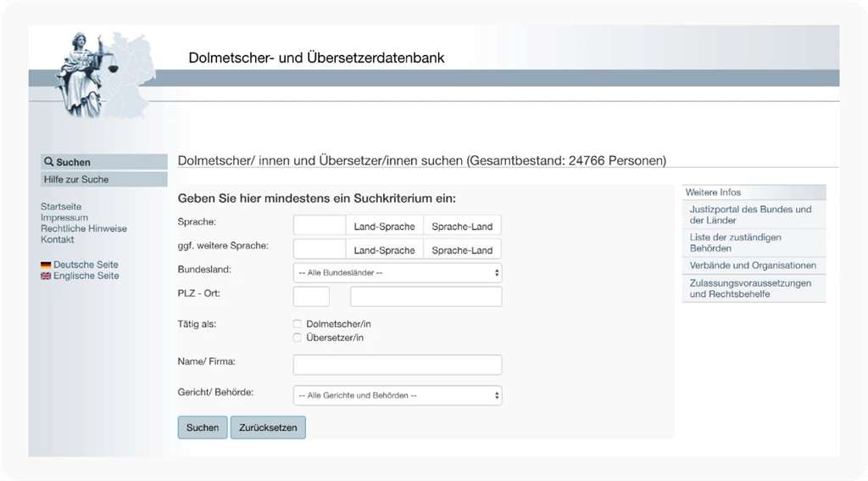Image resolution: width=868 pixels, height=481 pixels.
Task: Focus the Name/Firma text field
Action: [398, 365]
